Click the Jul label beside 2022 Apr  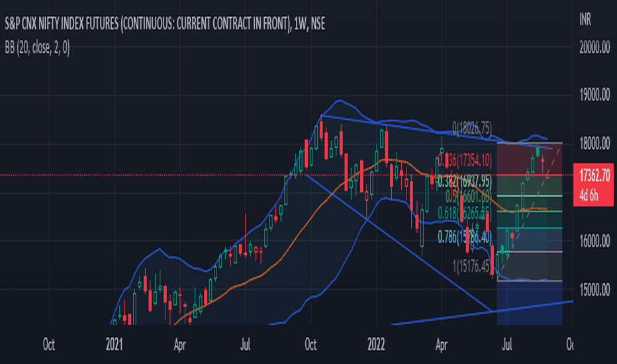tap(507, 345)
